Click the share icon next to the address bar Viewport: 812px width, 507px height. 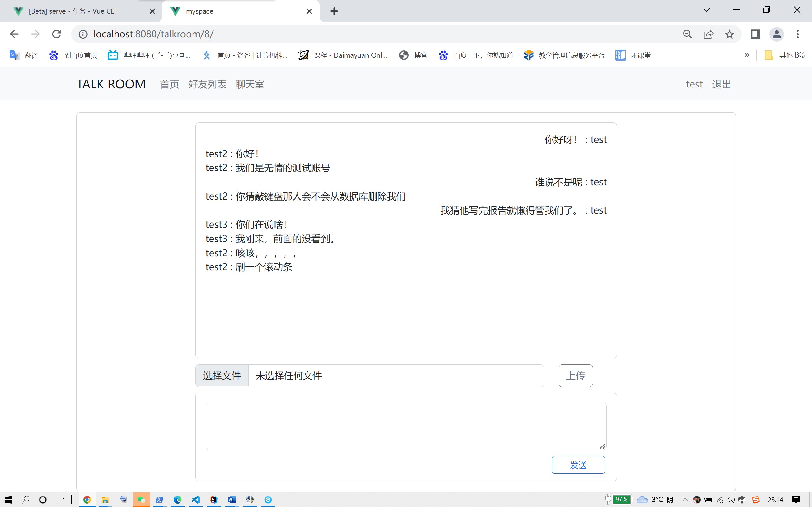pos(708,34)
